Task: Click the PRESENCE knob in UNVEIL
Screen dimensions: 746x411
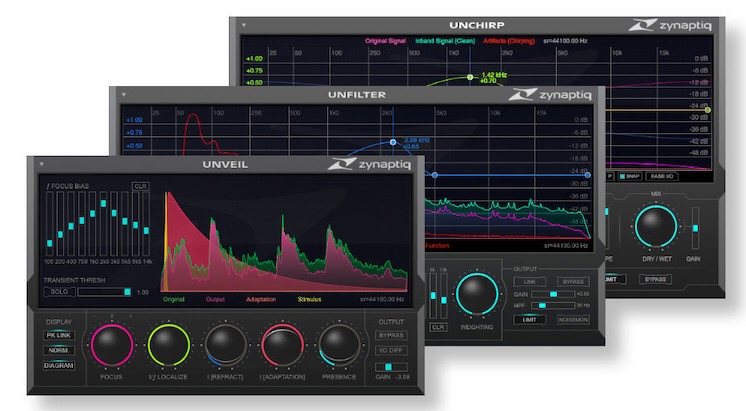Action: point(339,345)
